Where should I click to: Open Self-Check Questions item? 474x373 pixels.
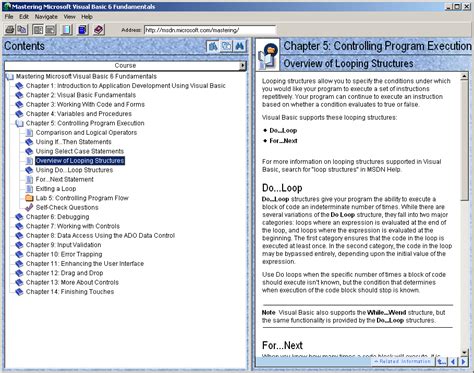[67, 207]
